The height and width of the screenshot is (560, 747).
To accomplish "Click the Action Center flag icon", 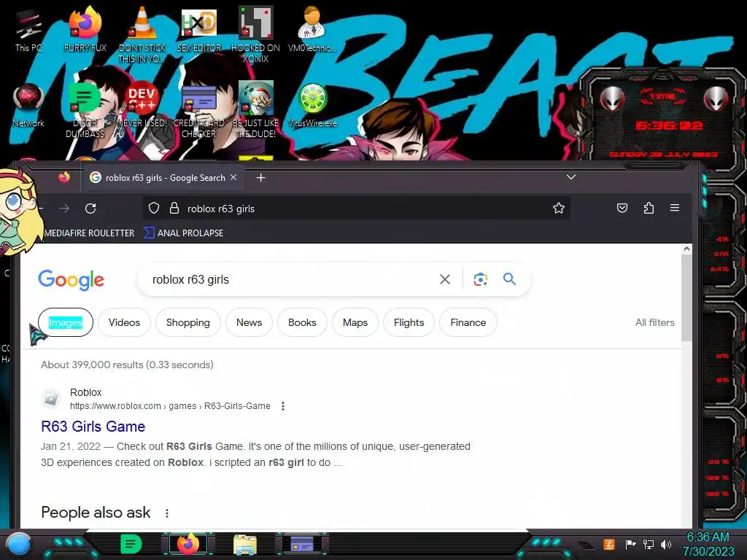I will pyautogui.click(x=630, y=544).
